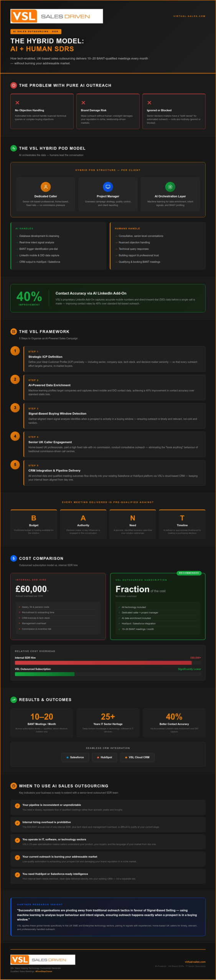Click the dollar icon beside Cost Comparison
Viewport: 216px width, 980px height.
coord(14,559)
